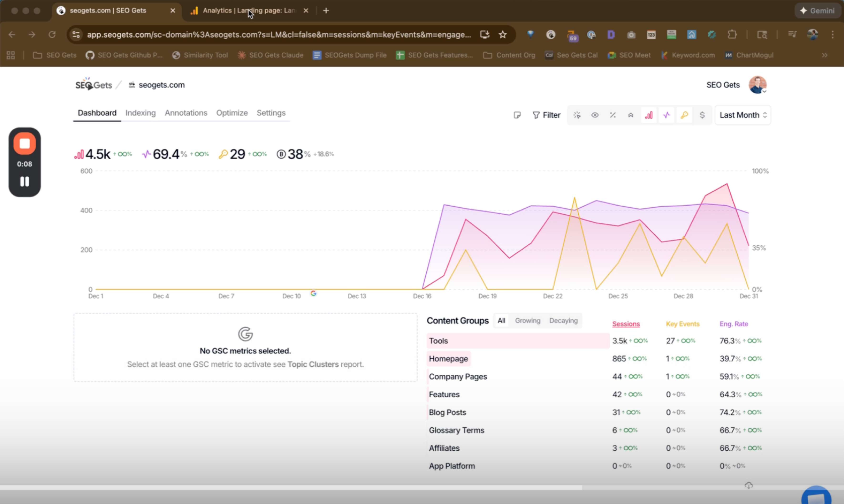Viewport: 844px width, 504px height.
Task: Click the Tools content group row
Action: tap(438, 341)
